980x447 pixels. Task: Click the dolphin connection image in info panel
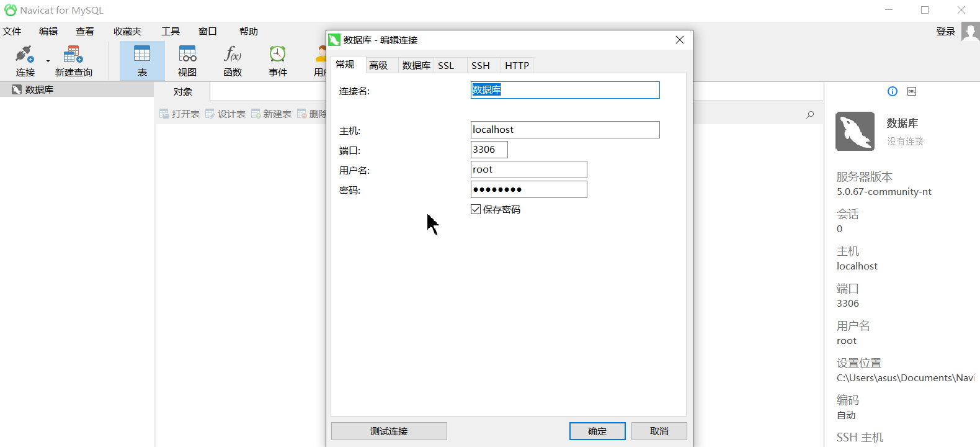click(855, 131)
